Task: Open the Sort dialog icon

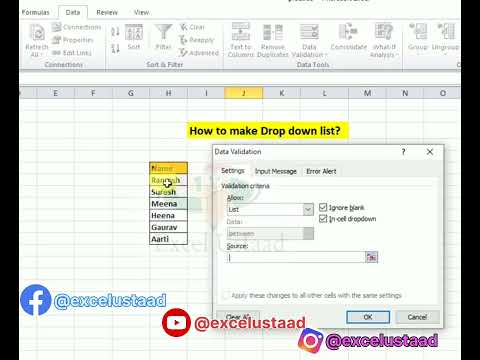Action: pyautogui.click(x=134, y=33)
